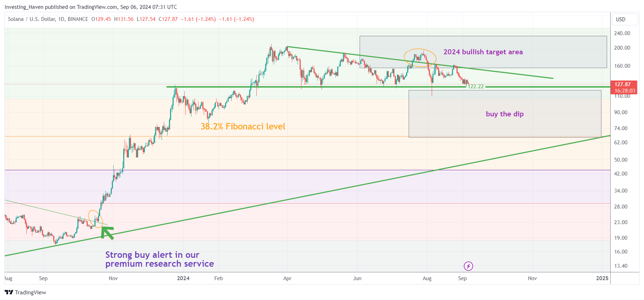Viewport: 644px width, 300px height.
Task: Click the 16.00 price axis label
Action: [621, 252]
